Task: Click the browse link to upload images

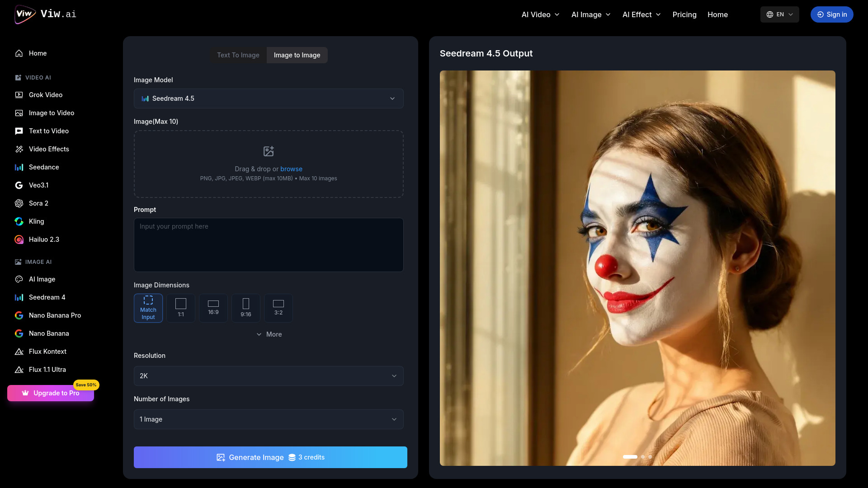Action: pos(291,169)
